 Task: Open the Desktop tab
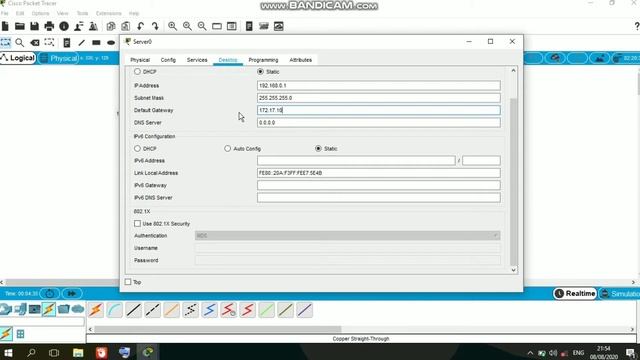click(228, 60)
